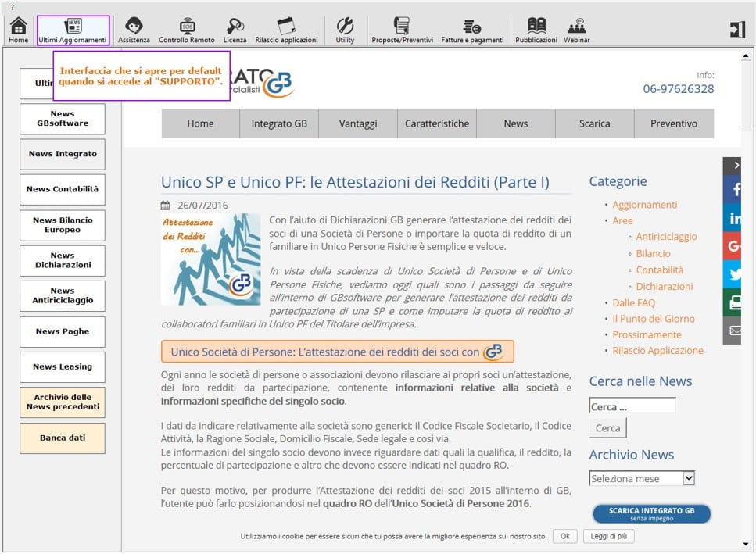756x554 pixels.
Task: Open the Licenza section
Action: (x=235, y=30)
